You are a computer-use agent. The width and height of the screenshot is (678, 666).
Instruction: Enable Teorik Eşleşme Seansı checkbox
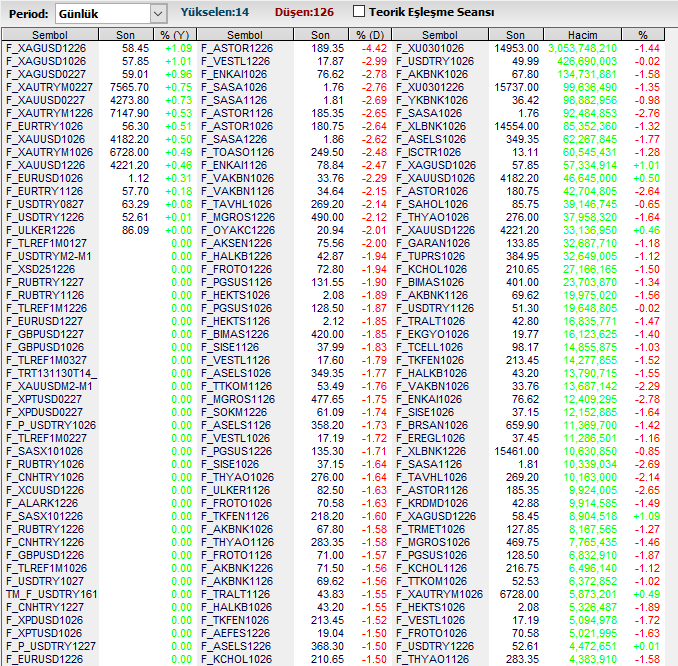point(359,11)
